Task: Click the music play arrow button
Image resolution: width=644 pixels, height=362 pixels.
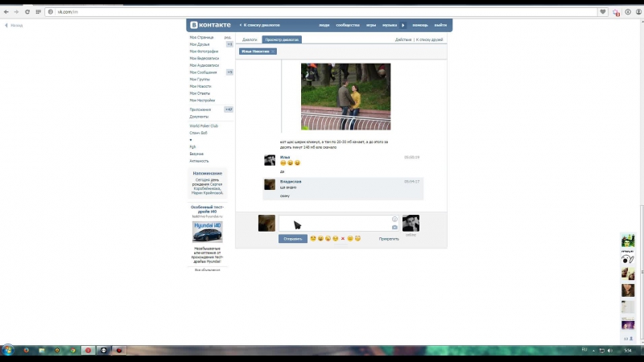Action: [403, 25]
